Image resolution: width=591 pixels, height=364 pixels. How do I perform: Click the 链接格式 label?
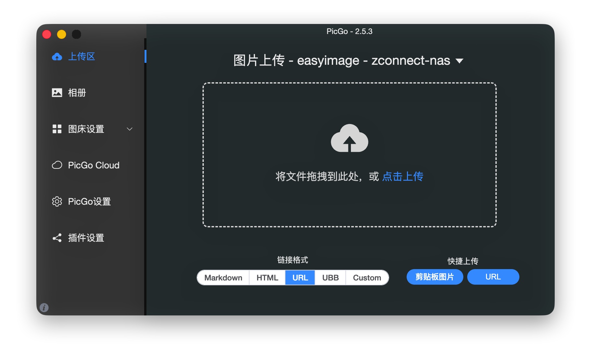click(293, 260)
